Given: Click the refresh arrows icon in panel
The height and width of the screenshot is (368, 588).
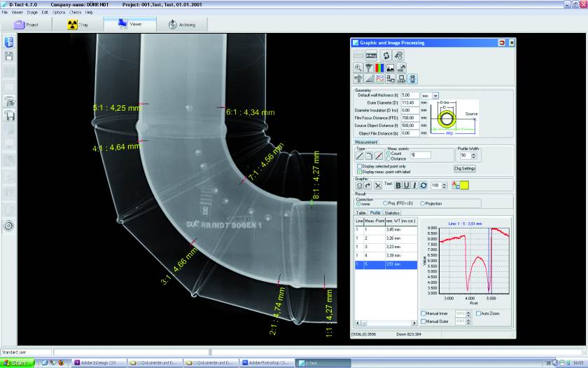Looking at the screenshot, I should point(386,54).
